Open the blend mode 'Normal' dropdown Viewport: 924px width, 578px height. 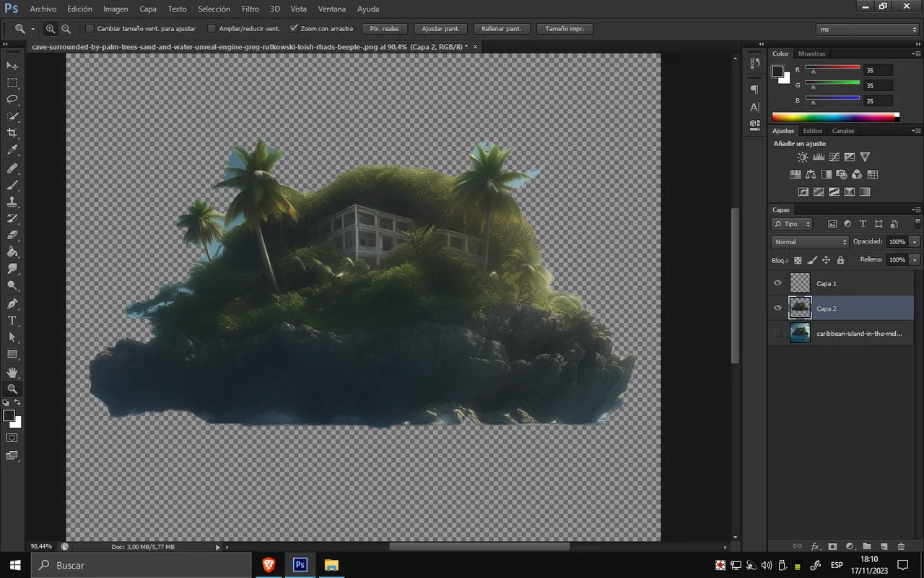click(810, 242)
